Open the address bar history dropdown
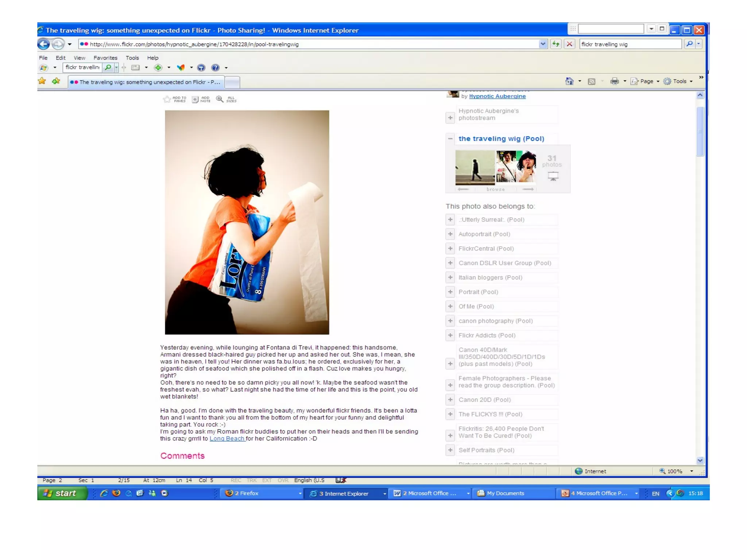 [x=543, y=44]
